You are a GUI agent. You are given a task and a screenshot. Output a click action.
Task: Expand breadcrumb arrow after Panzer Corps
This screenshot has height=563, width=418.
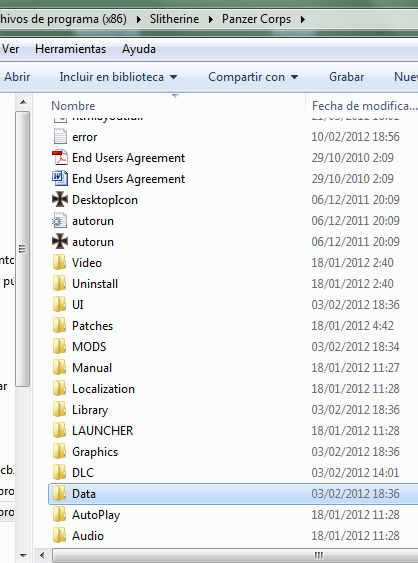tap(303, 19)
